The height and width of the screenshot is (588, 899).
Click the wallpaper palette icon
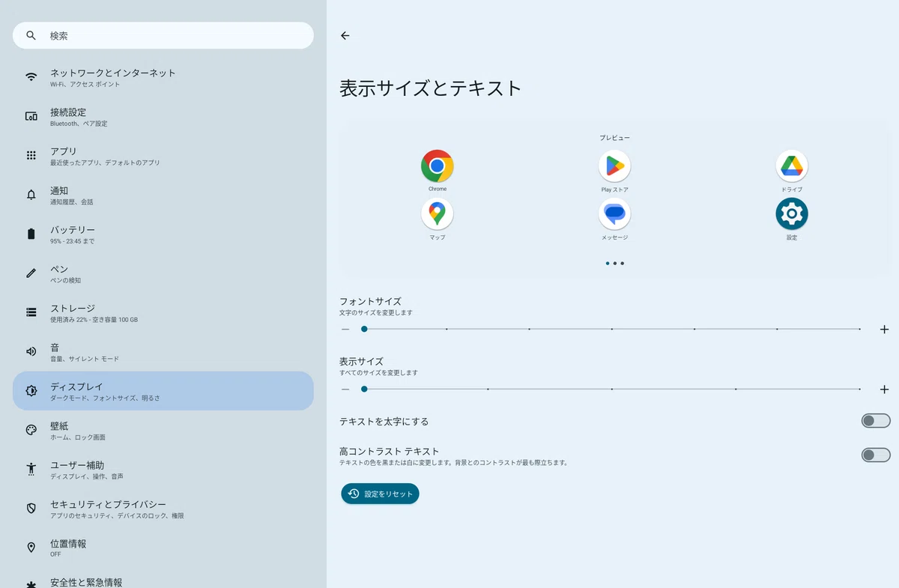click(31, 430)
